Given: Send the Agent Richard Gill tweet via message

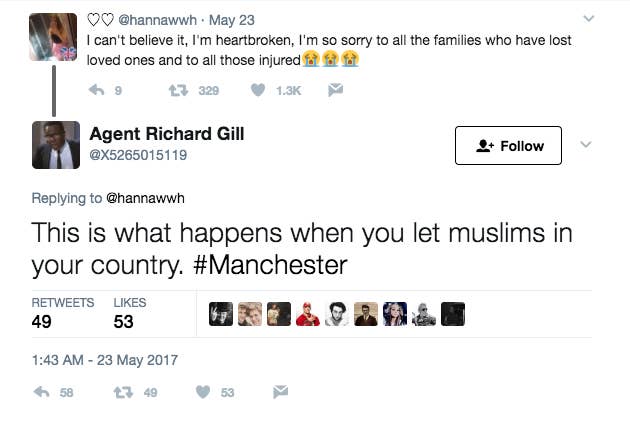Looking at the screenshot, I should point(281,393).
